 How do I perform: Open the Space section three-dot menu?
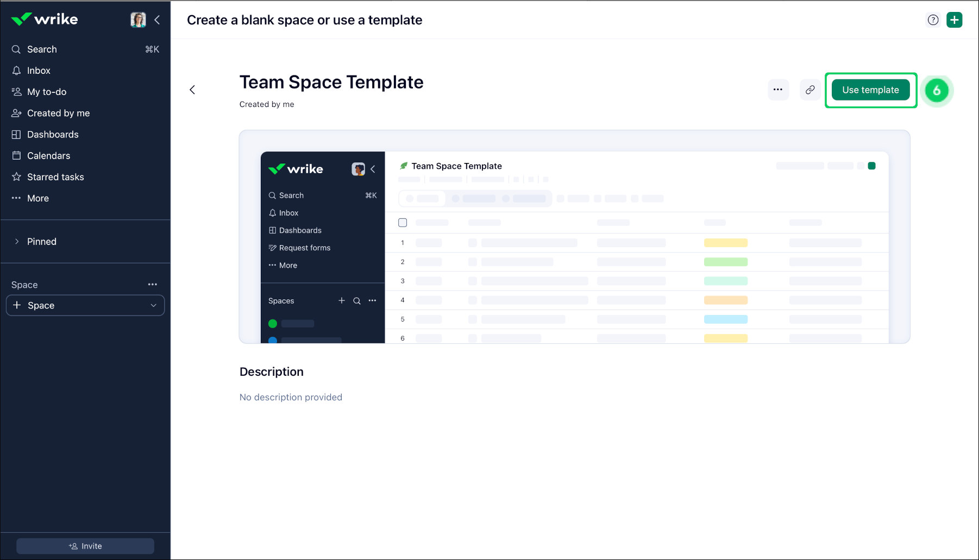click(153, 285)
